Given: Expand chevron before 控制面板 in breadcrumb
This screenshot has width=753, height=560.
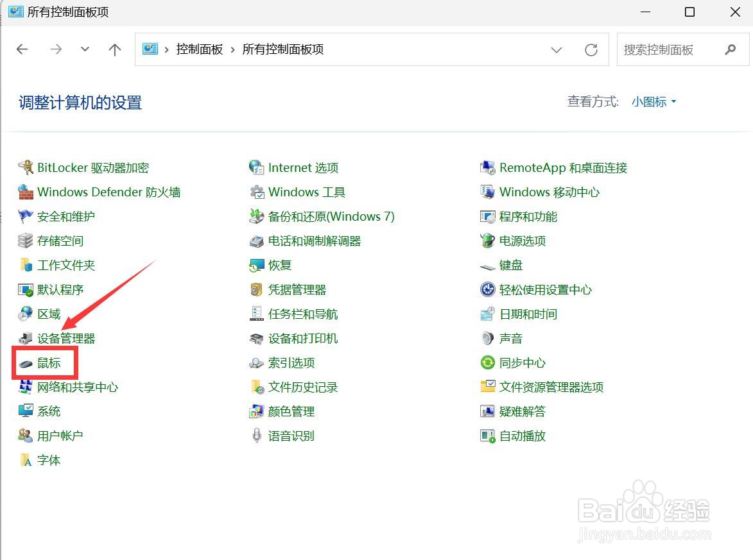Looking at the screenshot, I should 166,49.
